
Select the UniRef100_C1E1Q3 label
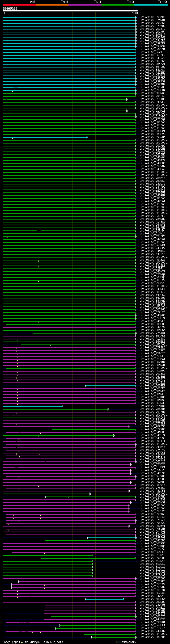point(152,99)
